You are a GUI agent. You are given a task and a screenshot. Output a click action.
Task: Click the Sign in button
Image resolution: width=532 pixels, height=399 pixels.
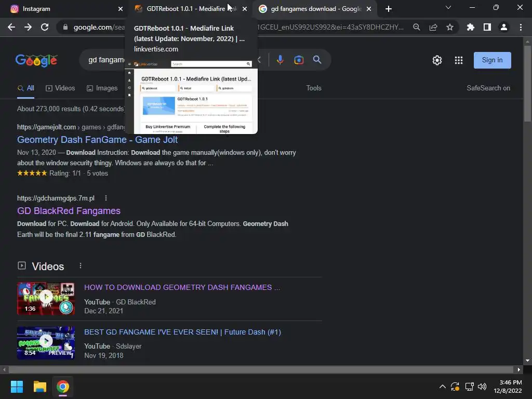[493, 60]
